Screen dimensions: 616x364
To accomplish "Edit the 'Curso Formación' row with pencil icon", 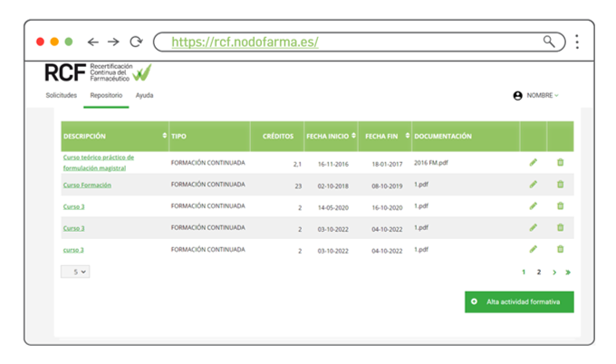I will pos(533,185).
